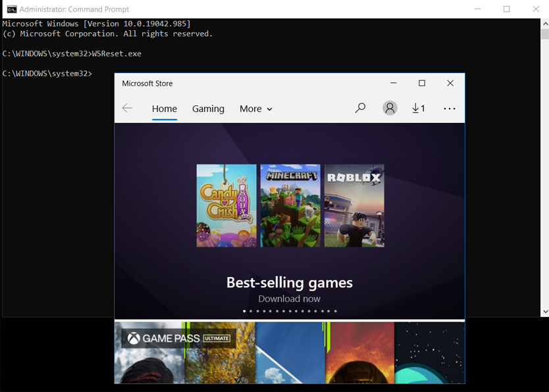This screenshot has width=549, height=392.
Task: Click the Command Prompt title bar icon
Action: [x=12, y=9]
